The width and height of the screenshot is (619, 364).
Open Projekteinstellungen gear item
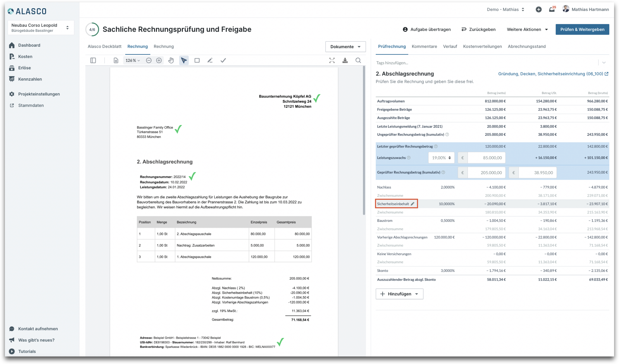(34, 94)
